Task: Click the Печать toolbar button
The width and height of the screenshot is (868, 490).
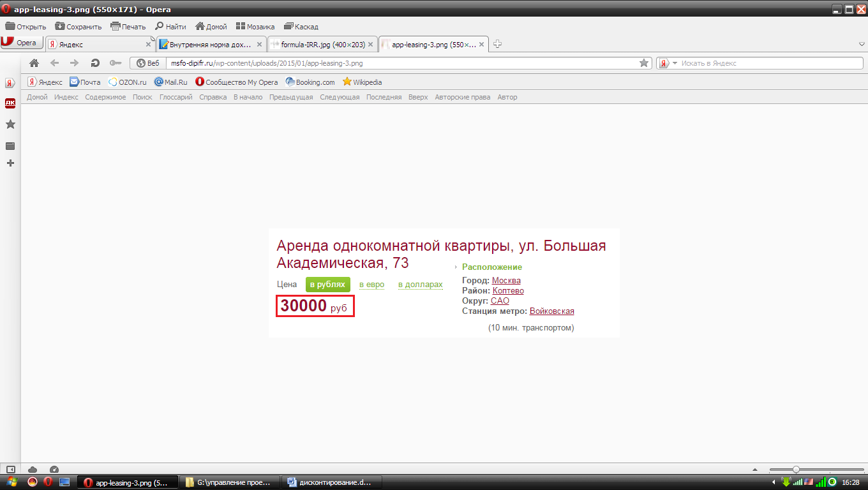Action: point(128,27)
